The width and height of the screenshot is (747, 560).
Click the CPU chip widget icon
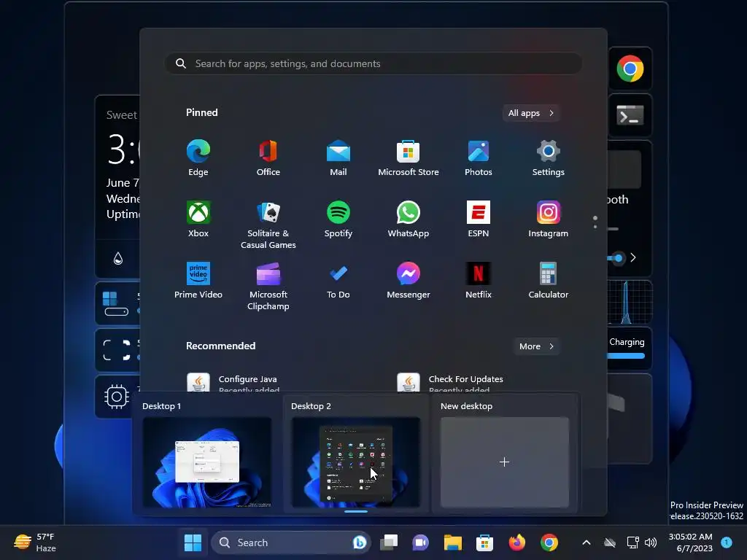pos(117,396)
